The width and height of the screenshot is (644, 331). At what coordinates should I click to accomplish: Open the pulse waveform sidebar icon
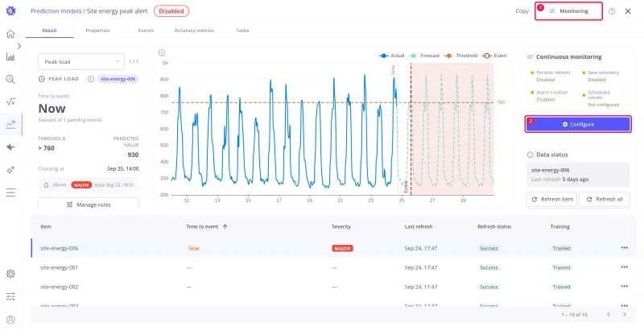click(10, 147)
